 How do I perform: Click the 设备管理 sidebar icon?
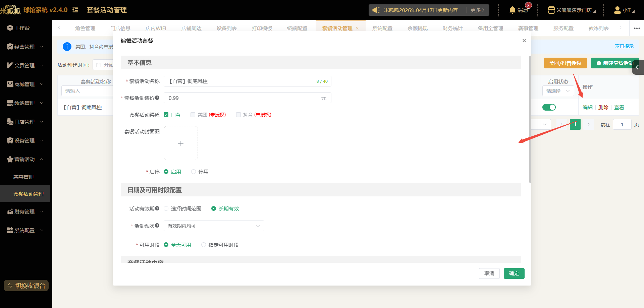point(10,140)
